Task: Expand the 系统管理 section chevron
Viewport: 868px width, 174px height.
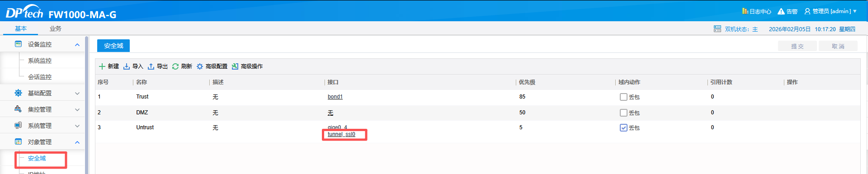Action: (77, 126)
